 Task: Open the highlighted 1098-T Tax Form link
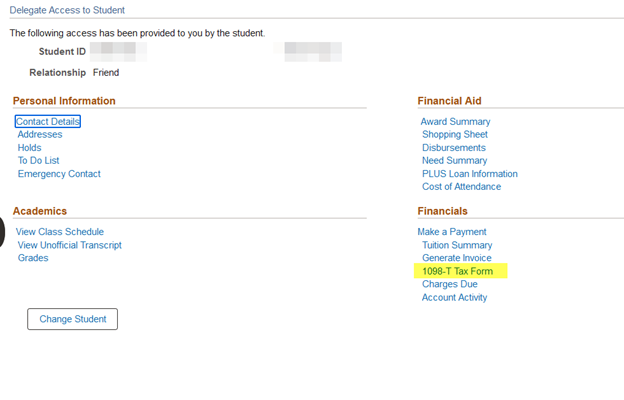458,271
